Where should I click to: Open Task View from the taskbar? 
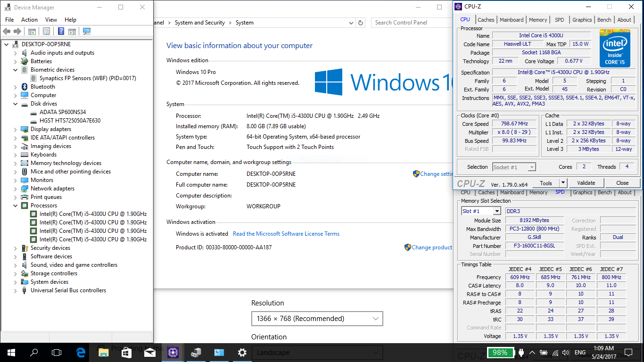coord(57,352)
